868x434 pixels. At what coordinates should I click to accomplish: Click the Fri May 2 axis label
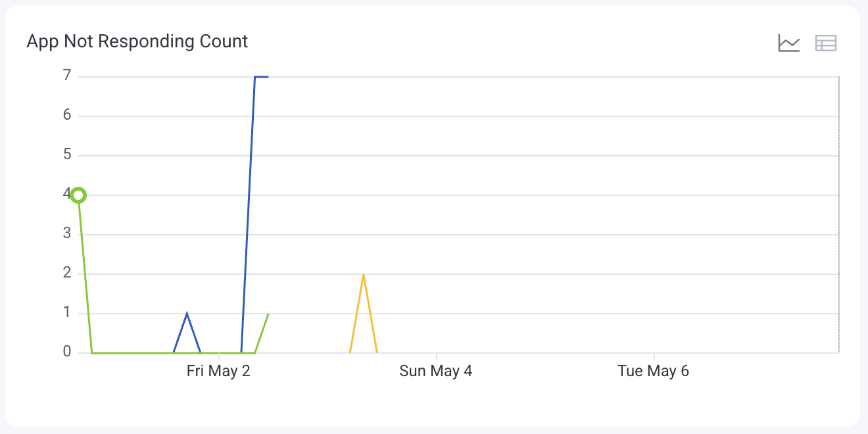click(x=218, y=371)
